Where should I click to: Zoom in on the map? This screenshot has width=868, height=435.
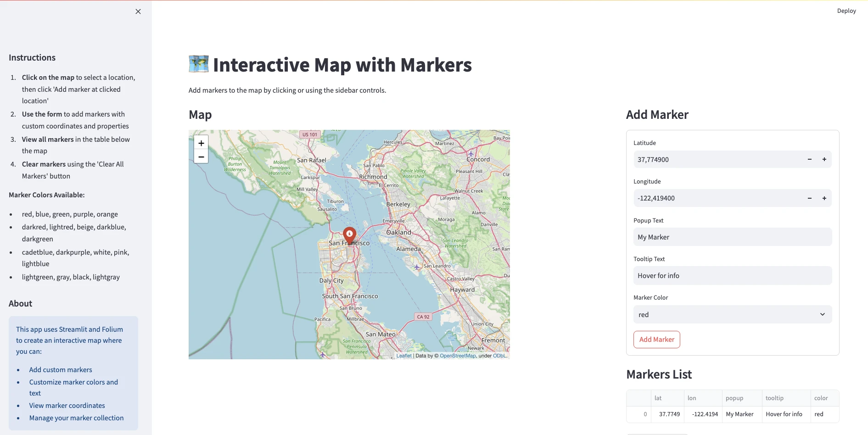click(201, 143)
